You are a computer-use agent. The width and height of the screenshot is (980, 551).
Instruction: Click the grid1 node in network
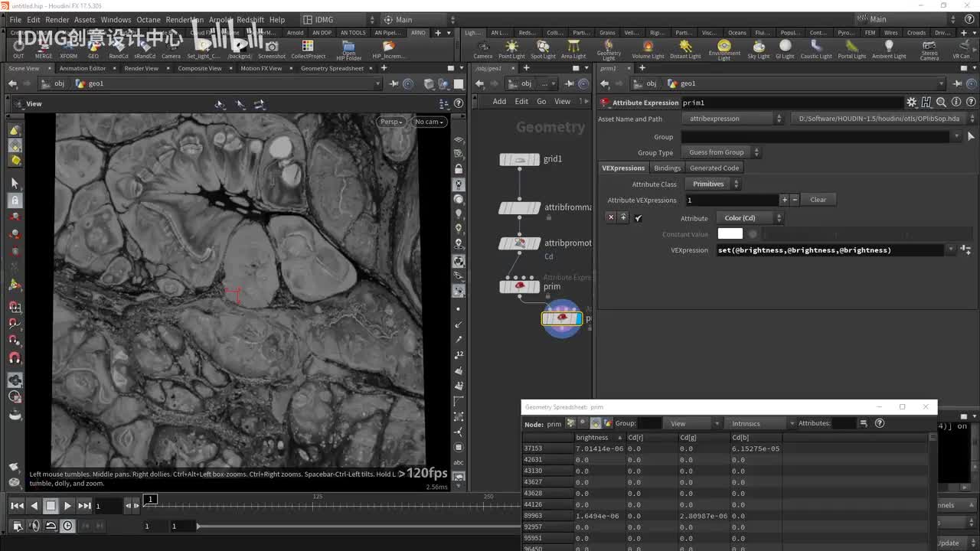(x=520, y=159)
